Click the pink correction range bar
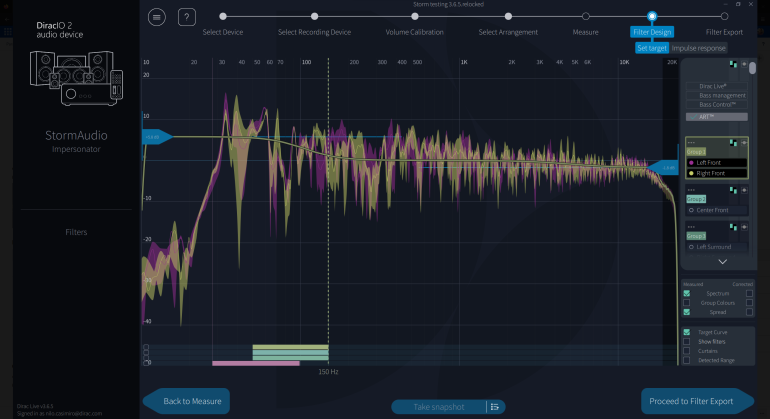 [255, 363]
